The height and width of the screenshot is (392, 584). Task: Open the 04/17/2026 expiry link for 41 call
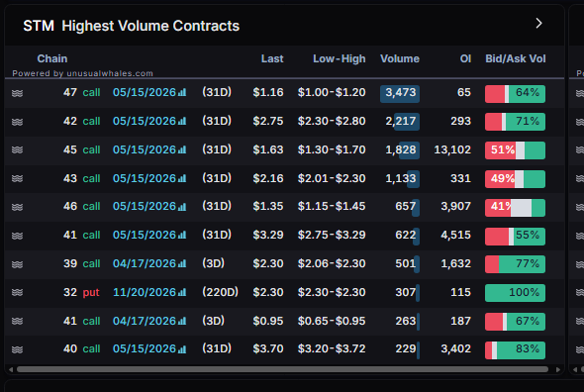(x=145, y=321)
